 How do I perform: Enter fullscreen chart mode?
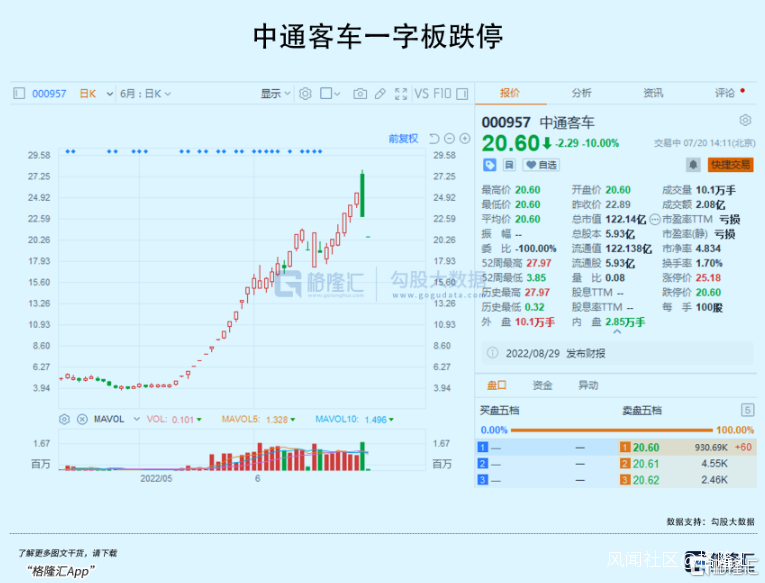401,93
